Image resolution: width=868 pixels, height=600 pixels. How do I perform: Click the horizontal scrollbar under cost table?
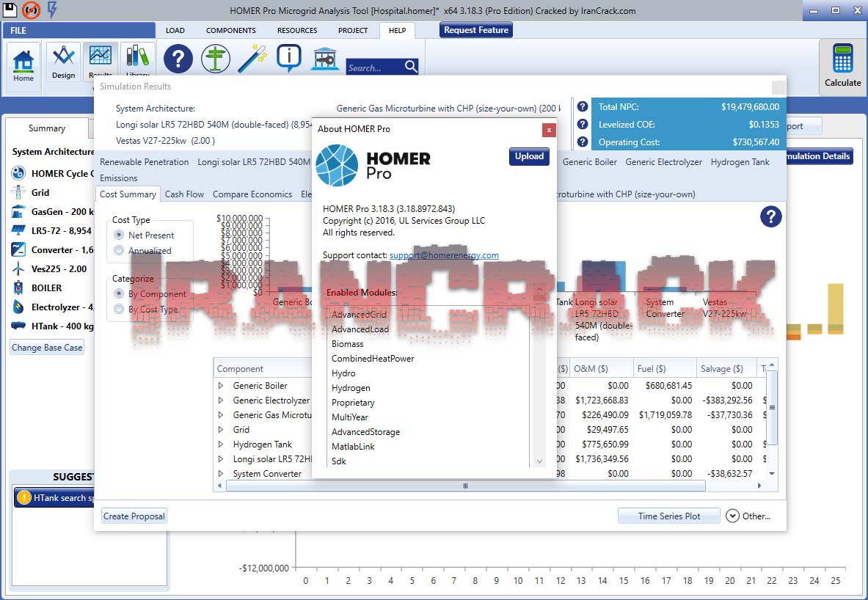(464, 486)
